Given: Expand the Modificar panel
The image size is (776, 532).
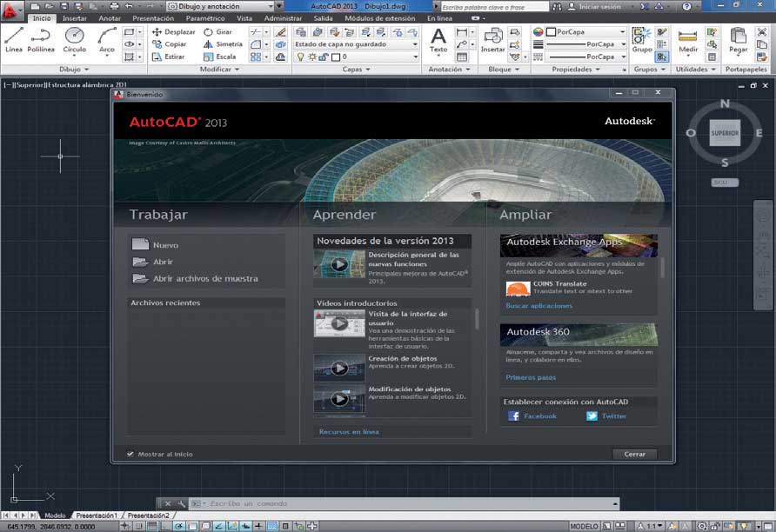Looking at the screenshot, I should coord(219,70).
